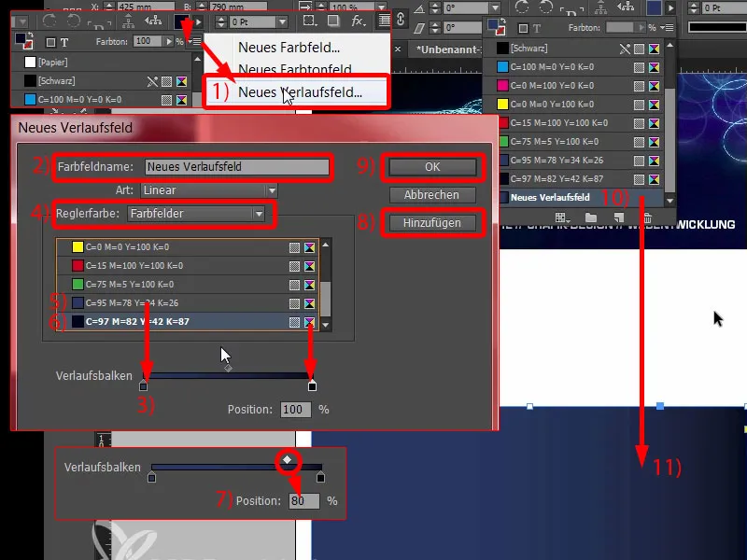Click the circled midpoint diamond on lower Verlaufsbalken
This screenshot has height=560, width=747.
click(x=288, y=459)
